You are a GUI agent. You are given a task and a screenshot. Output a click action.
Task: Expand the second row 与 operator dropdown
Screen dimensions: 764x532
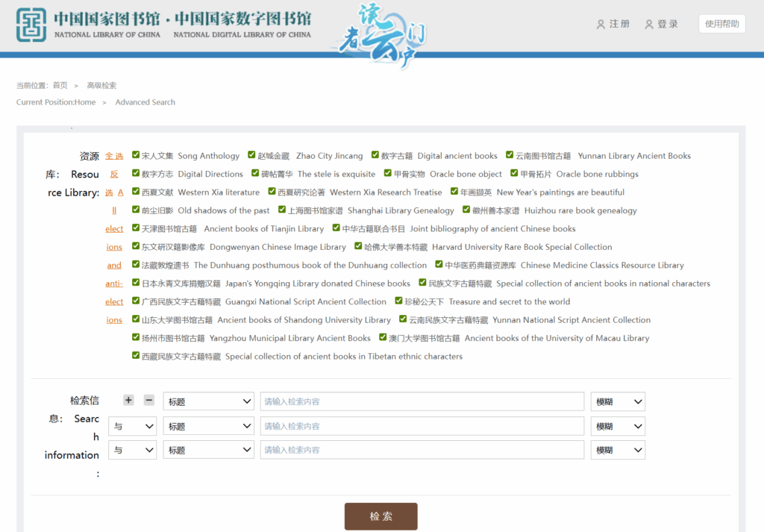132,426
